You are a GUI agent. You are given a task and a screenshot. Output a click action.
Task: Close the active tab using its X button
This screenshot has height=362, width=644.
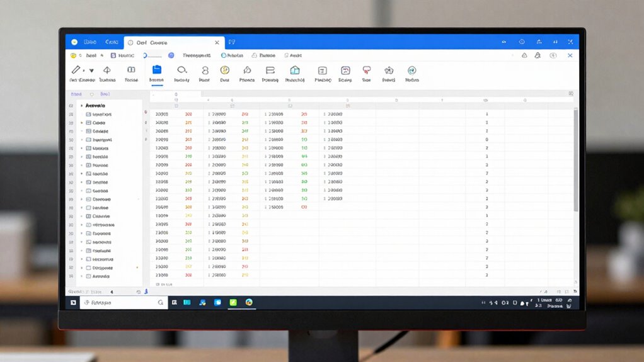tap(217, 42)
